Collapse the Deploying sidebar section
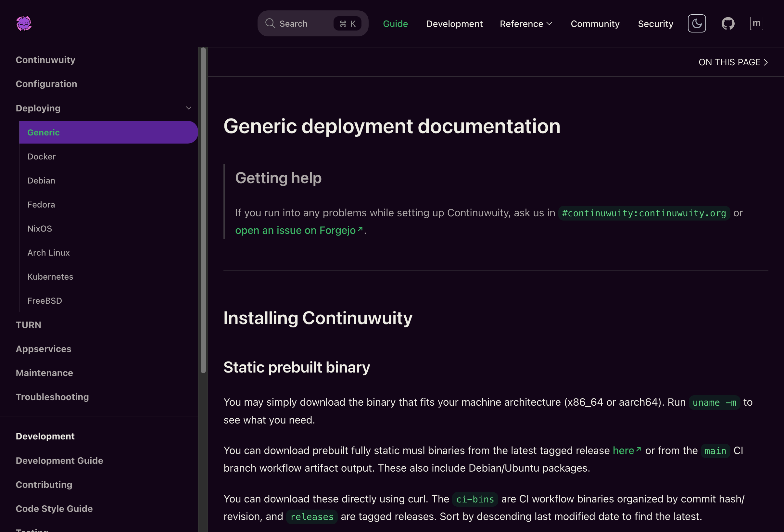This screenshot has width=784, height=532. click(x=189, y=108)
